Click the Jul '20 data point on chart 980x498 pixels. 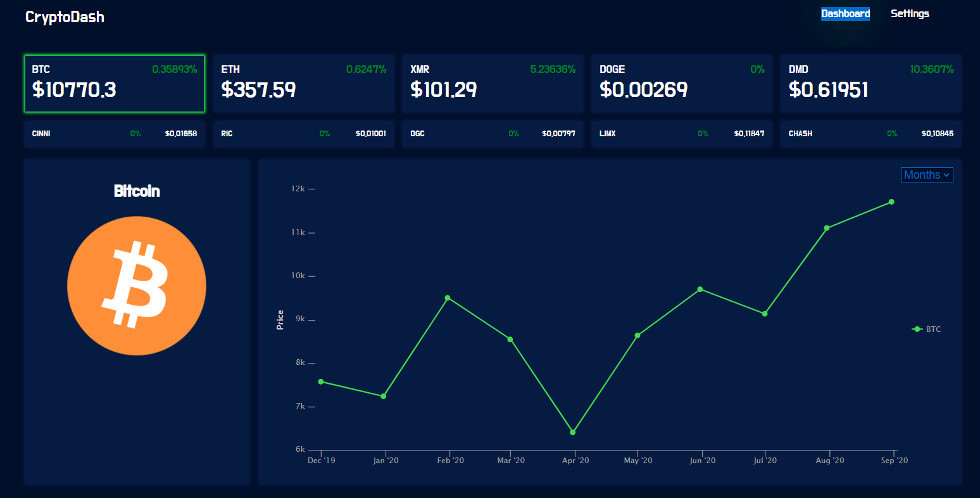[765, 314]
